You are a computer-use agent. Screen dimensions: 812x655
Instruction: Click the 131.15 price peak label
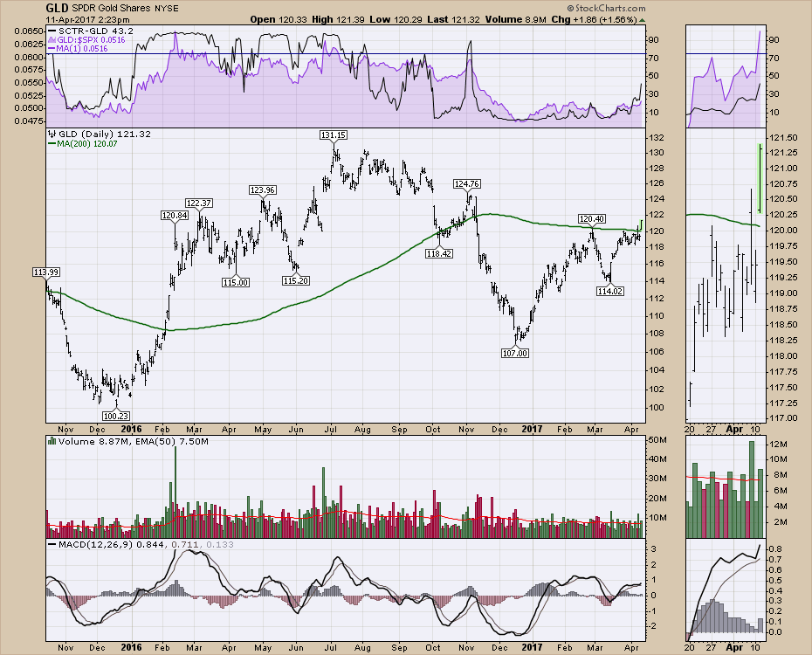click(333, 134)
